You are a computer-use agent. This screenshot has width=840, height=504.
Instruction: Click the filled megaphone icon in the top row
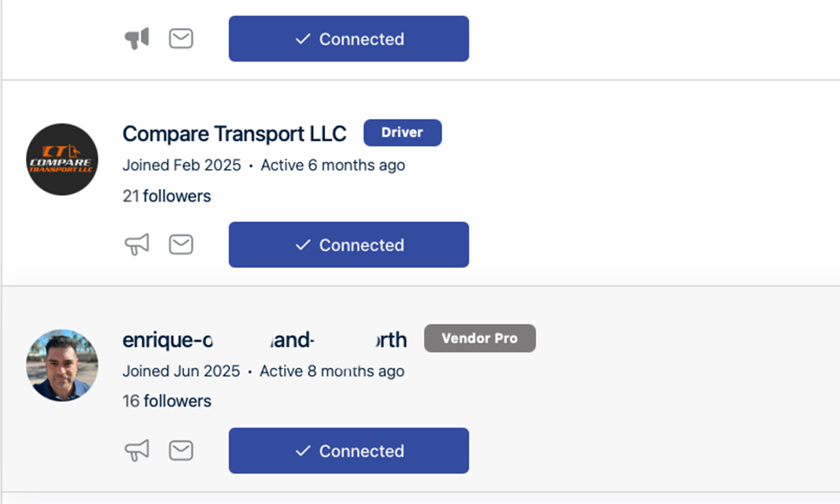[137, 39]
